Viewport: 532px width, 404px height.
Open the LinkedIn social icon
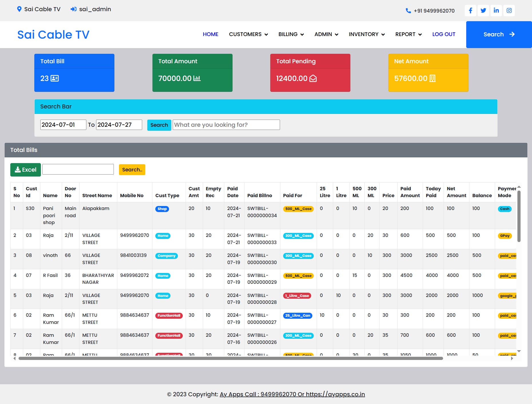tap(496, 11)
